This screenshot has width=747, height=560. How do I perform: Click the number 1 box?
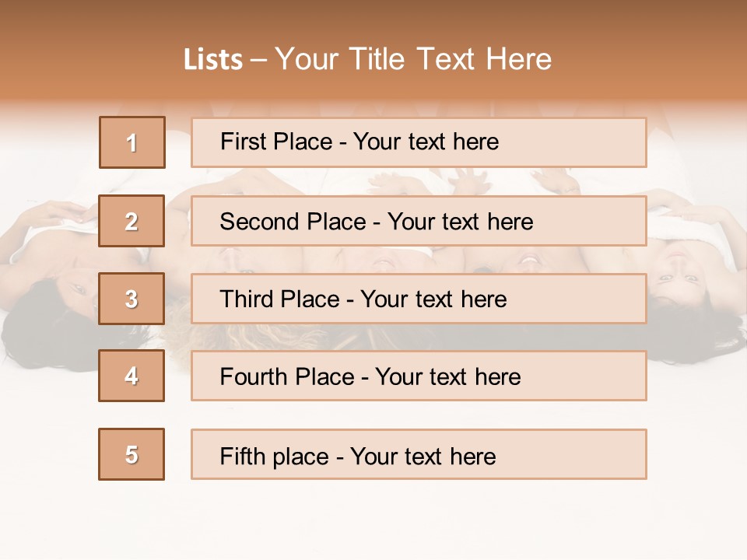(x=132, y=142)
